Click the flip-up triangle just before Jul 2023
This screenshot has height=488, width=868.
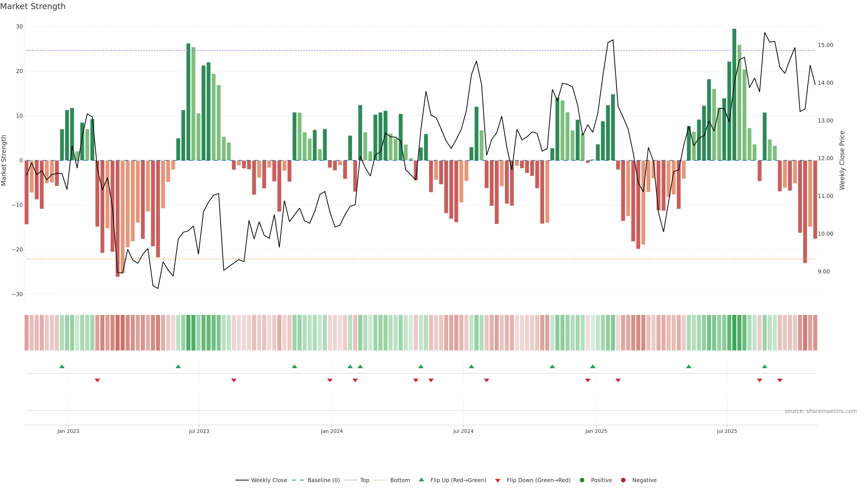[178, 366]
